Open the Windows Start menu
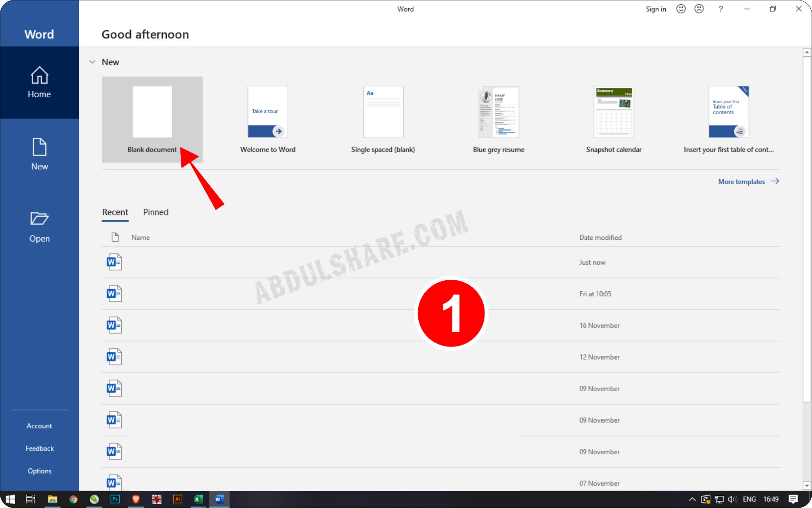Screen dimensions: 812x508 point(10,499)
